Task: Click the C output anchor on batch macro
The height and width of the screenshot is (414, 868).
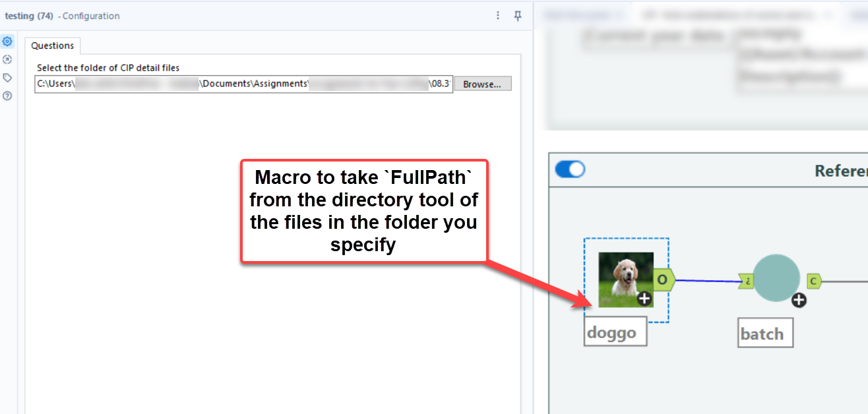Action: (x=813, y=280)
